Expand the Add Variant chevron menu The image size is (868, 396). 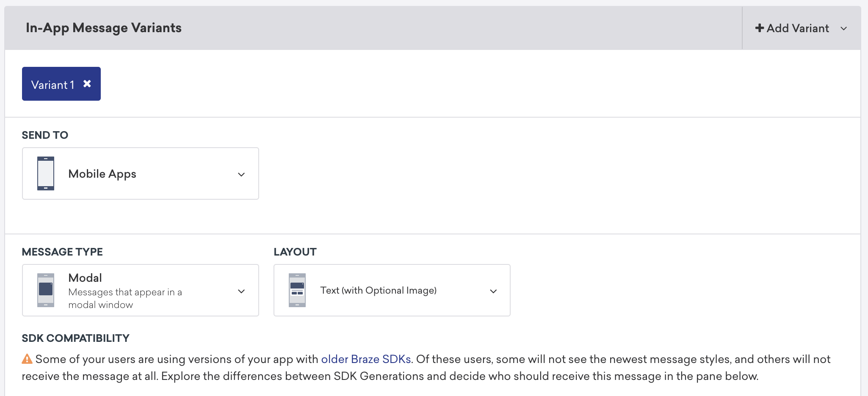click(844, 28)
